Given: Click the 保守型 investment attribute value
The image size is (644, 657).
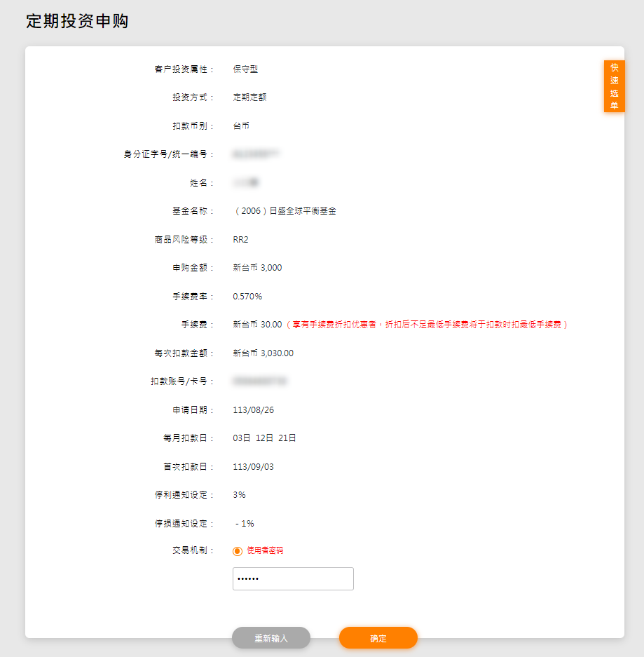Looking at the screenshot, I should click(x=246, y=69).
